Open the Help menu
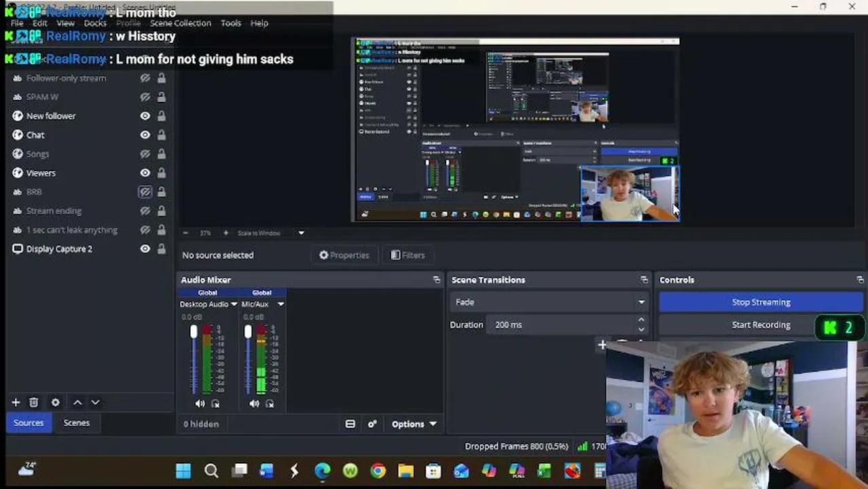868x489 pixels. pyautogui.click(x=259, y=23)
